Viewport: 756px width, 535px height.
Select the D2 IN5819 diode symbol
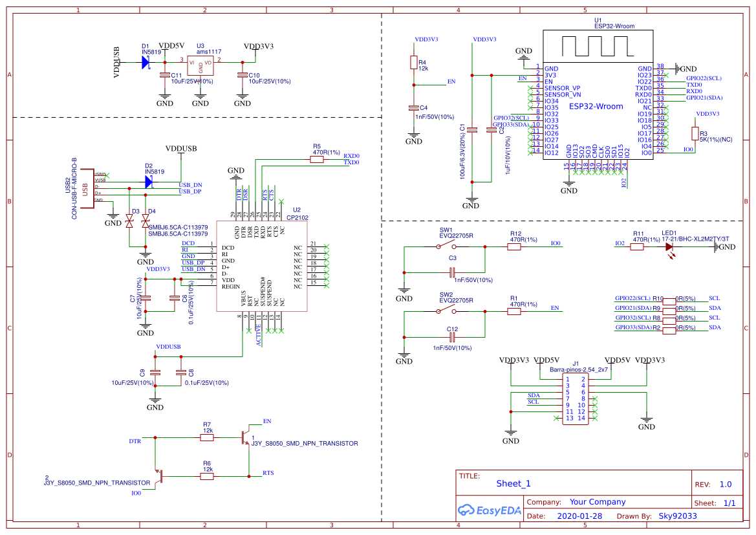pos(149,182)
